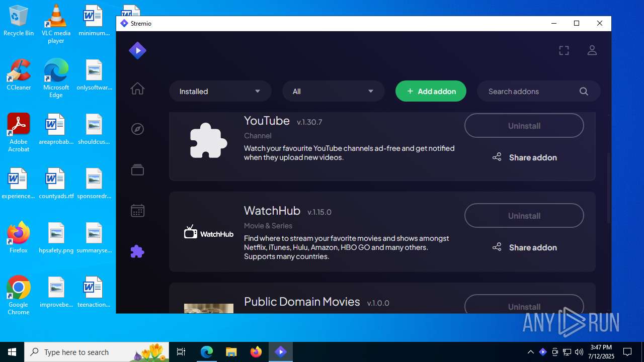The height and width of the screenshot is (362, 644).
Task: Open the user profile icon
Action: pyautogui.click(x=592, y=50)
